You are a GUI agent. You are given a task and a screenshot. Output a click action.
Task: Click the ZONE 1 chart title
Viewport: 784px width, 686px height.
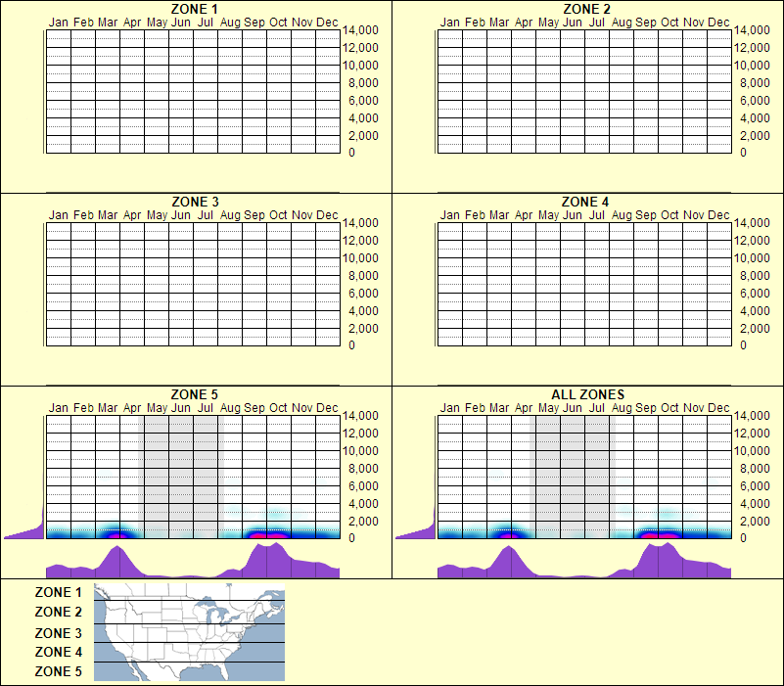[195, 10]
